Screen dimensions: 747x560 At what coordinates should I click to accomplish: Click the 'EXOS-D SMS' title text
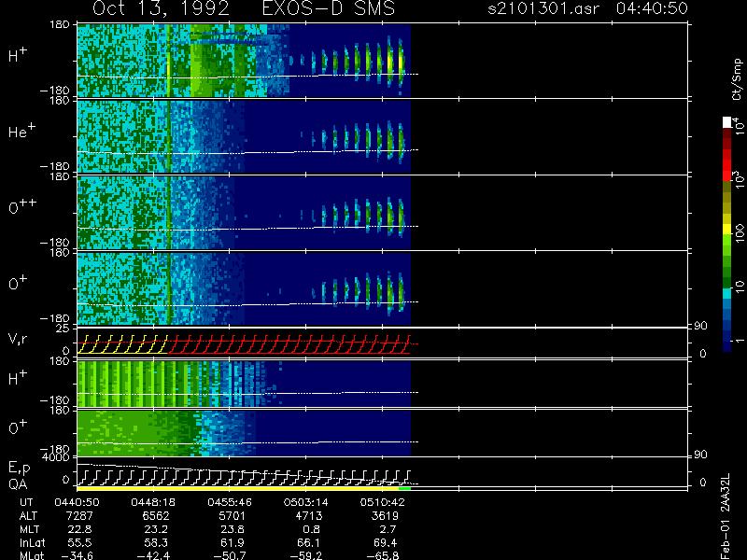(329, 8)
